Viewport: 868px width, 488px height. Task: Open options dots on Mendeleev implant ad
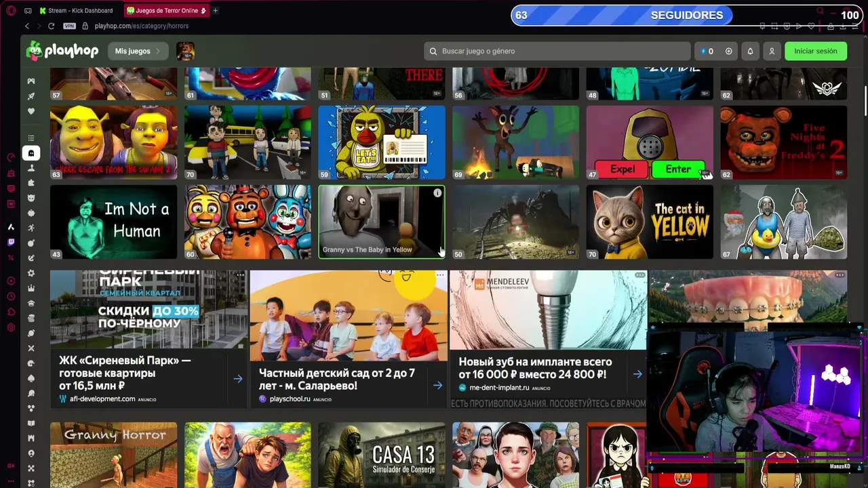[x=639, y=275]
